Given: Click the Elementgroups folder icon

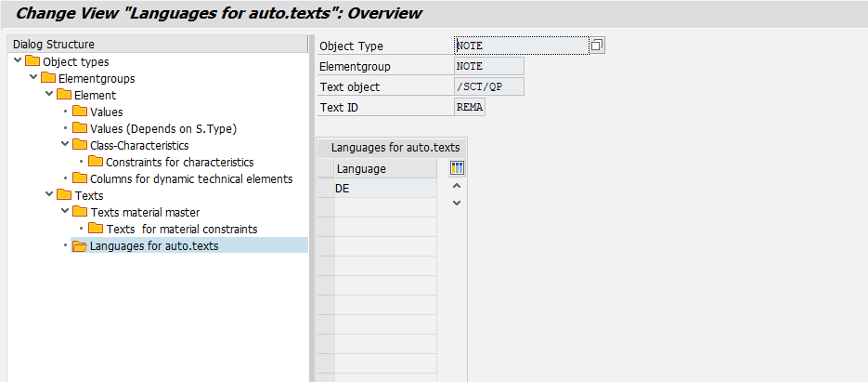Looking at the screenshot, I should pyautogui.click(x=48, y=78).
